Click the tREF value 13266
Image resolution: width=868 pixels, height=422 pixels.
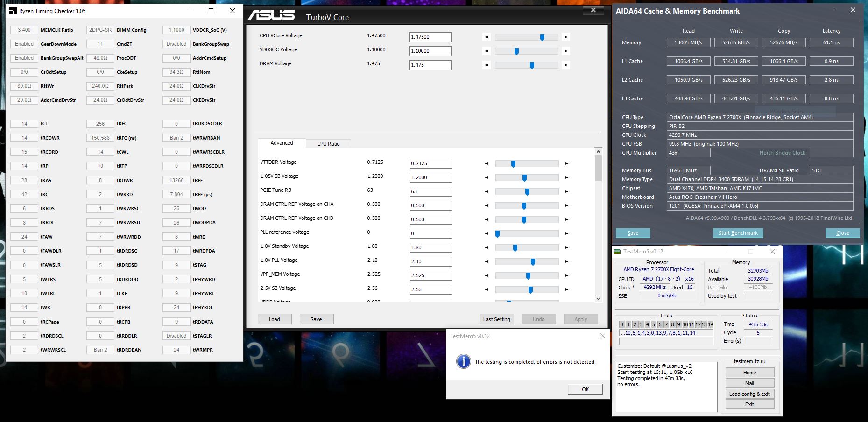[x=176, y=180]
